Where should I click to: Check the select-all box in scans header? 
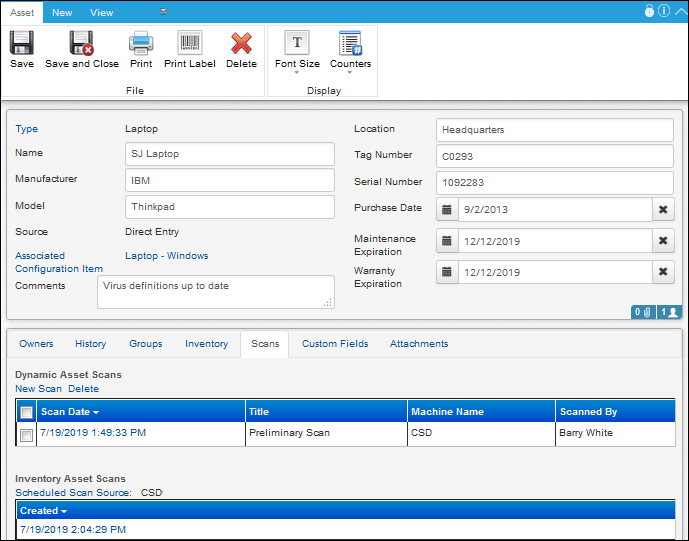click(26, 412)
